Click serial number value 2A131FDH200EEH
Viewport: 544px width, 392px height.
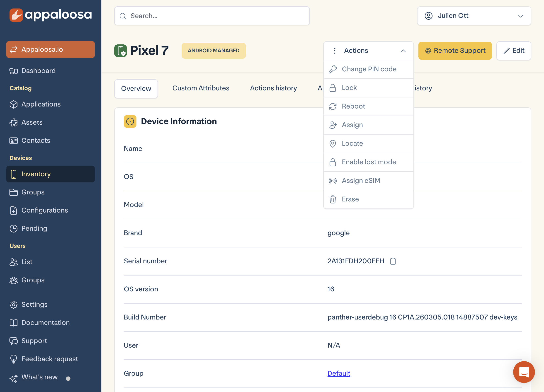coord(356,261)
